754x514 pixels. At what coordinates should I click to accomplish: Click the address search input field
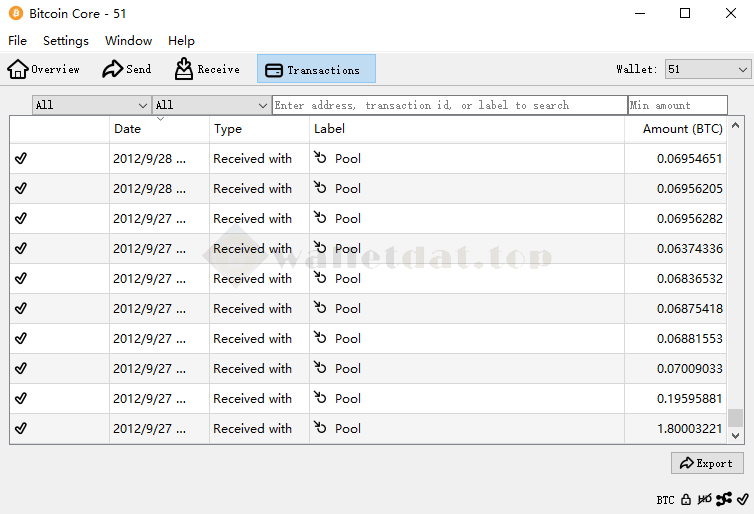coord(449,105)
